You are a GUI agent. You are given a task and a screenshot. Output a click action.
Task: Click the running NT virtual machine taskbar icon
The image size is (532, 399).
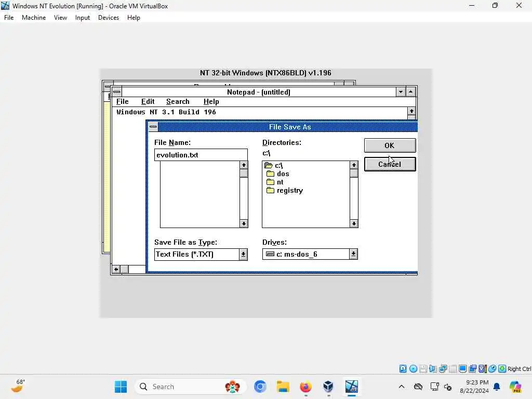352,387
